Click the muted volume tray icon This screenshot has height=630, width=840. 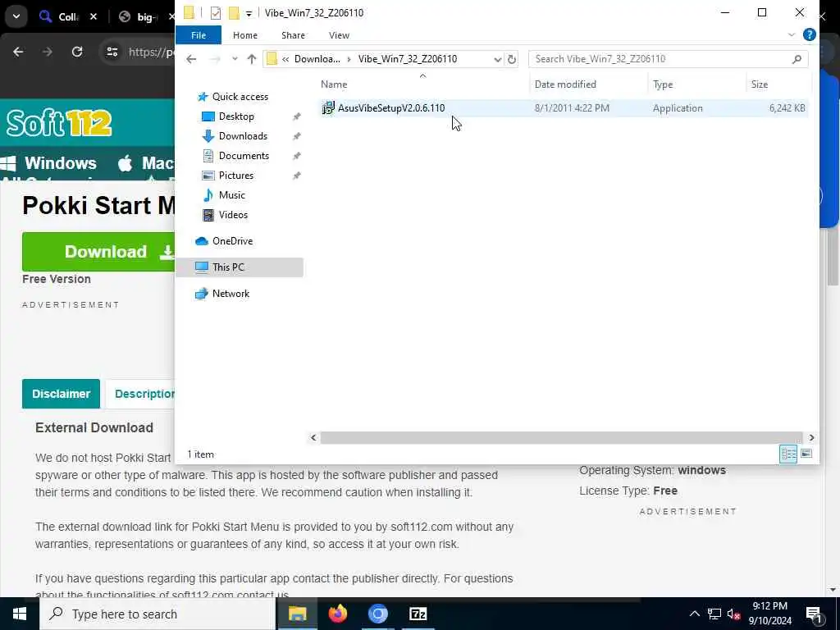(733, 614)
